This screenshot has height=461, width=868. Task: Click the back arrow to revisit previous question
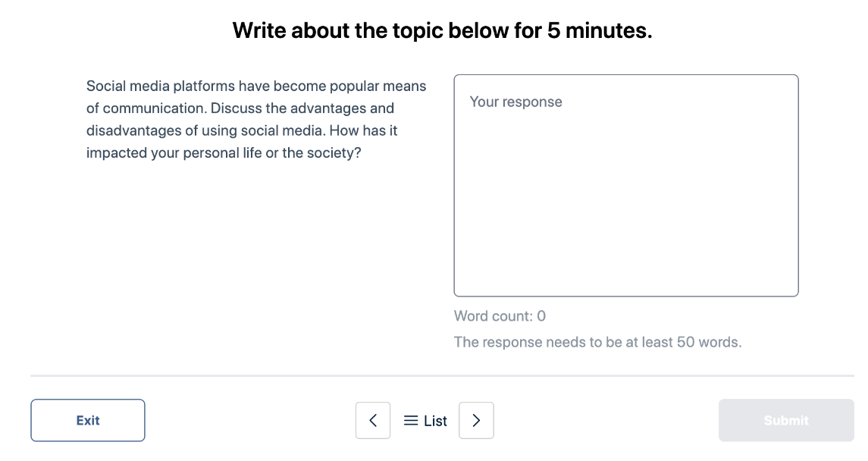373,420
